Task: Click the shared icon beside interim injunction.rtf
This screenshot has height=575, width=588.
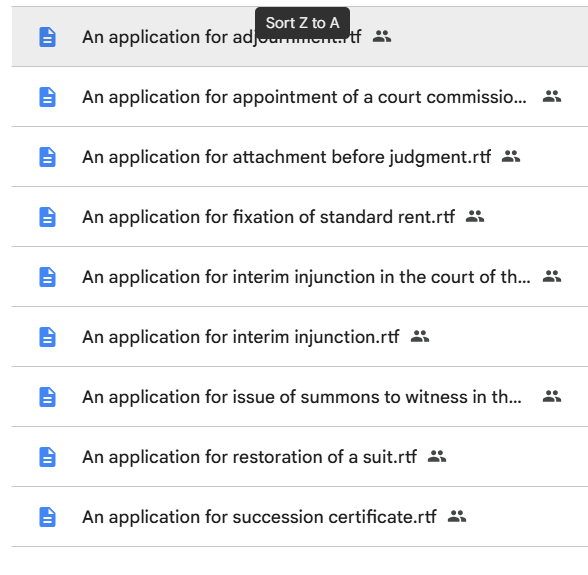Action: pyautogui.click(x=420, y=336)
